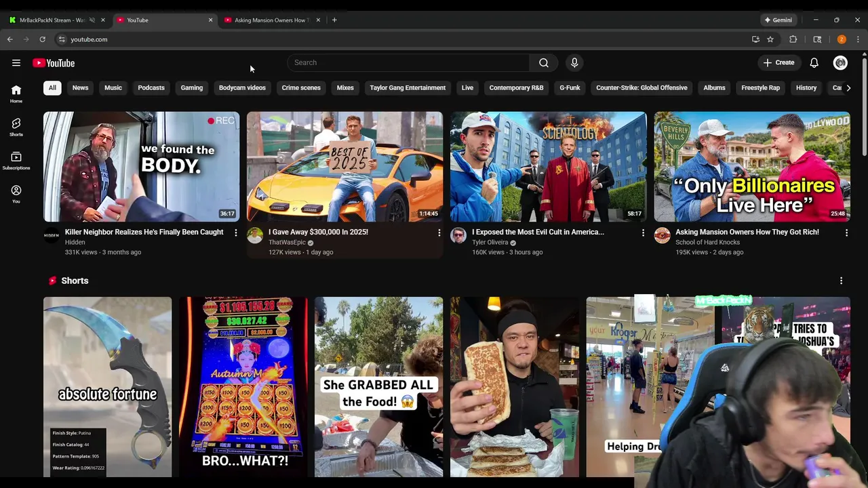
Task: Select the Crime scenes chip
Action: [301, 87]
